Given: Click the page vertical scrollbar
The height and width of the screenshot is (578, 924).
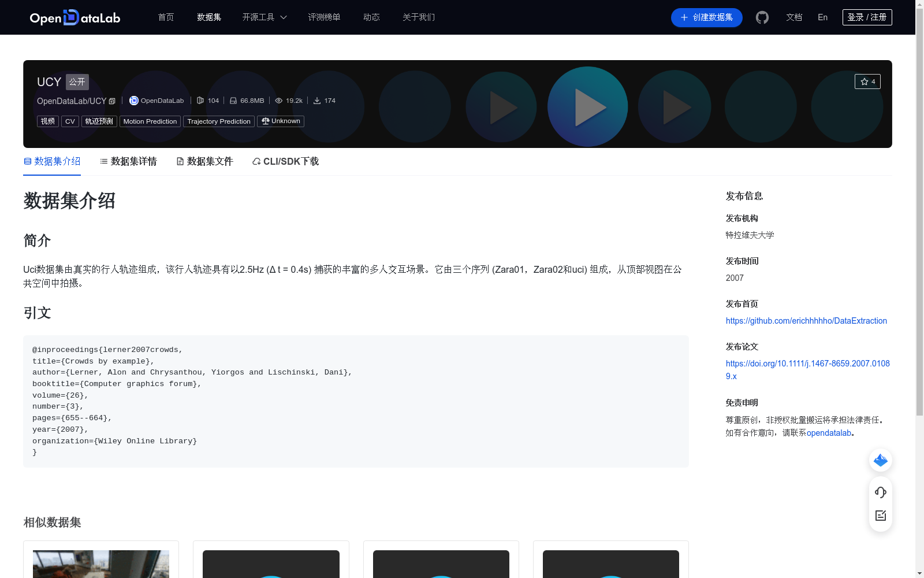Looking at the screenshot, I should click(x=919, y=212).
